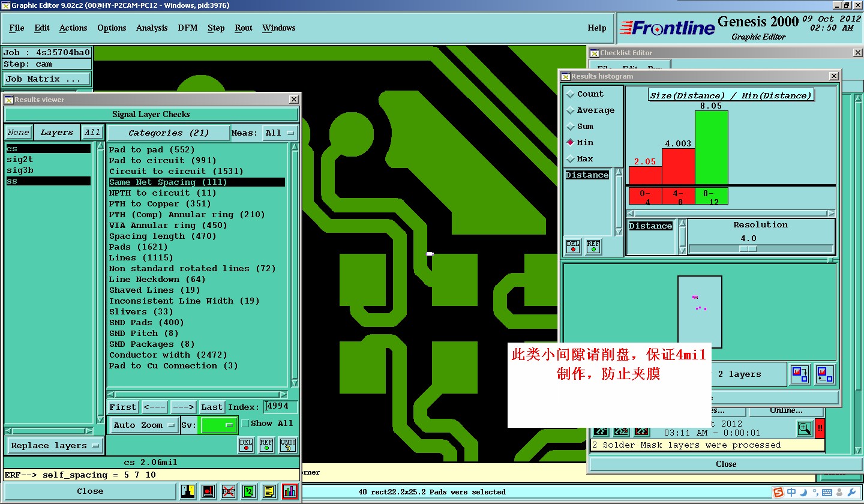Screen dimensions: 864x504
Task: Click the Last result button
Action: (212, 407)
